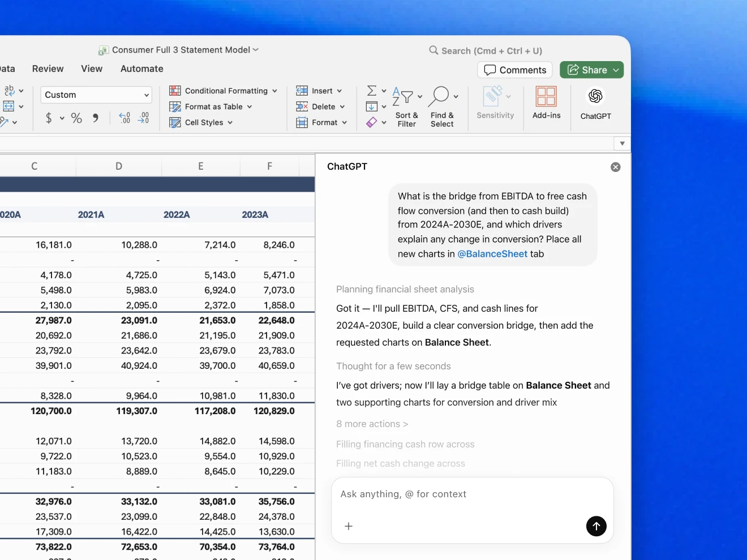Apply Percent number style
Image resolution: width=747 pixels, height=560 pixels.
pos(76,118)
